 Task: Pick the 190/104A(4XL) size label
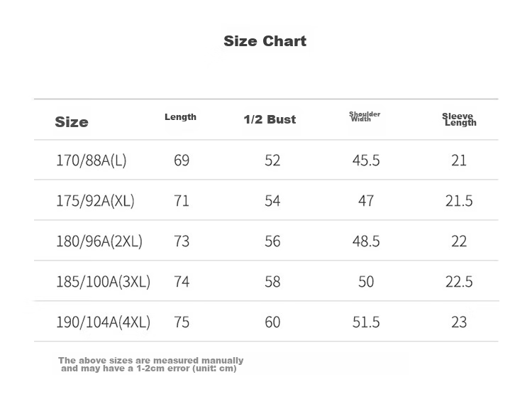pos(103,322)
